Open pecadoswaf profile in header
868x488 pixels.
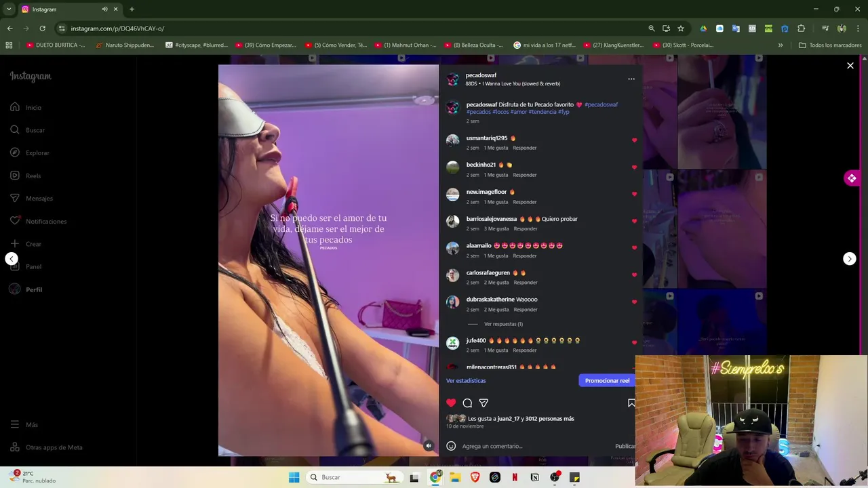tap(481, 75)
